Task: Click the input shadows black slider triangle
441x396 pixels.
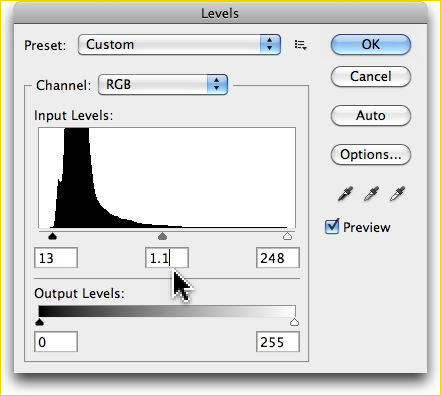Action: [x=52, y=236]
